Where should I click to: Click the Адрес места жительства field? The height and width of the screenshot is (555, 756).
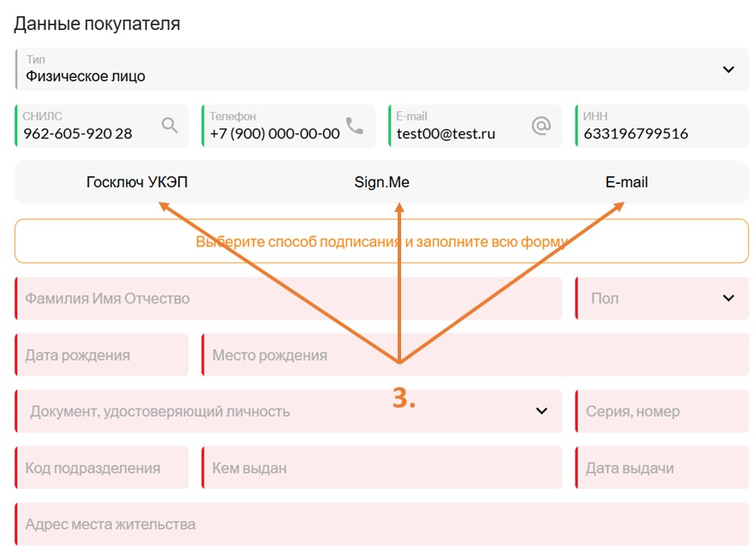382,524
